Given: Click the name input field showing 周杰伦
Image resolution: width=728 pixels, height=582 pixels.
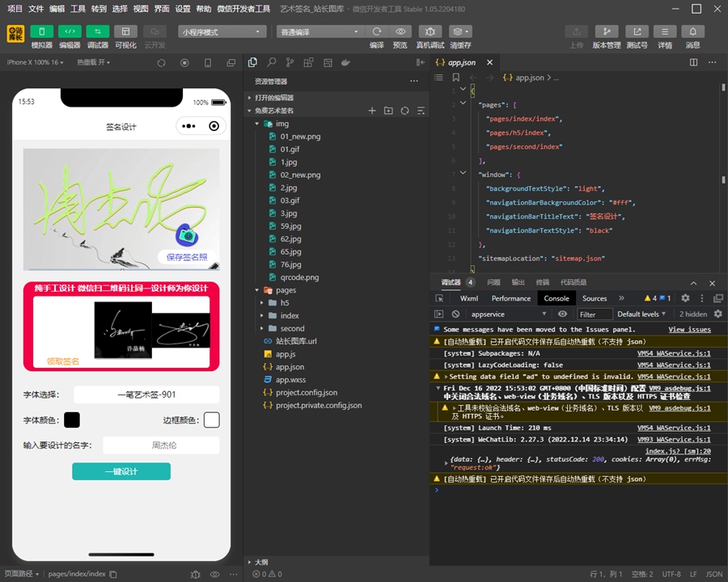Looking at the screenshot, I should pos(161,445).
